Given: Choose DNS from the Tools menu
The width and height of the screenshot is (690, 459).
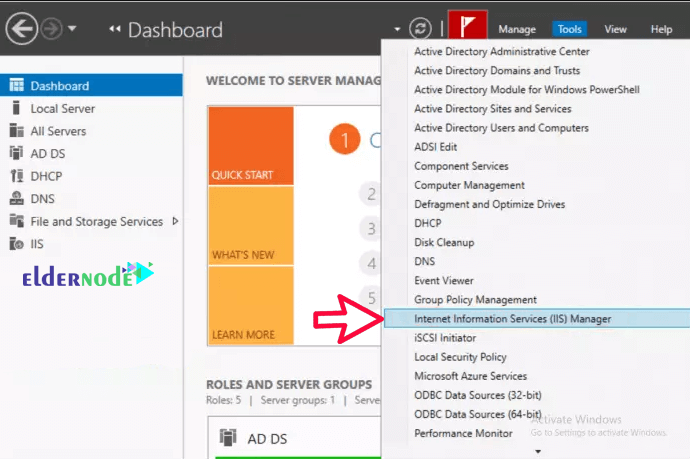Looking at the screenshot, I should (424, 261).
